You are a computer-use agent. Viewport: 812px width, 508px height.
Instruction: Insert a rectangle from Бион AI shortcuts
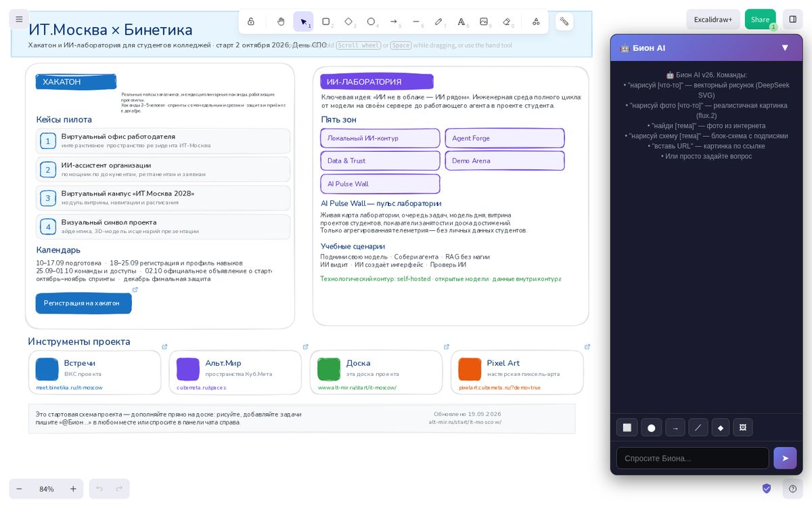(627, 427)
